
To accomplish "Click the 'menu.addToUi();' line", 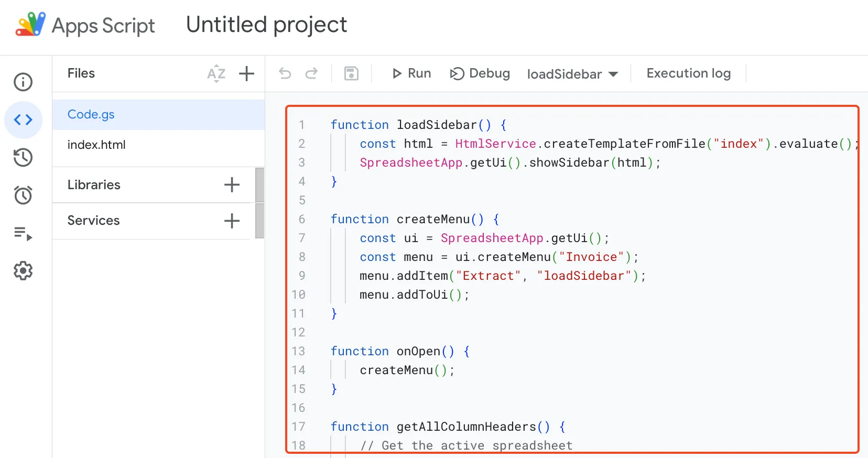I will point(414,295).
